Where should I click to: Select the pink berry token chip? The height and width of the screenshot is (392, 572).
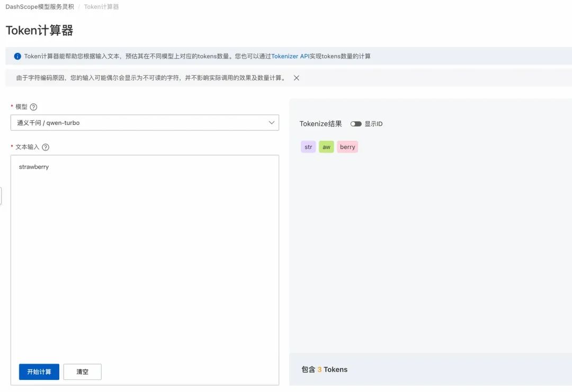click(347, 147)
